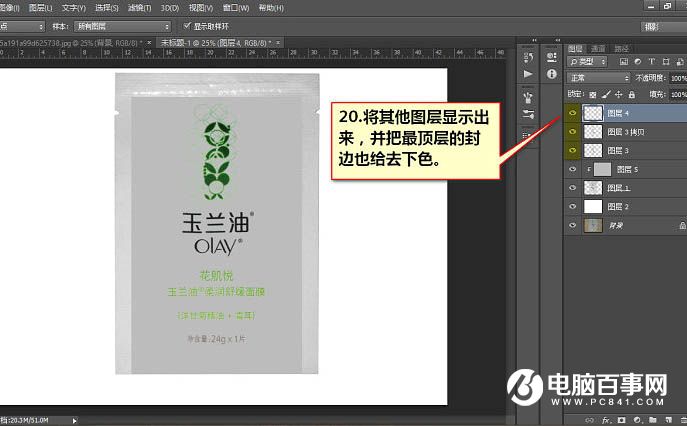687x426 pixels.
Task: Open the History panel icon
Action: point(528,57)
